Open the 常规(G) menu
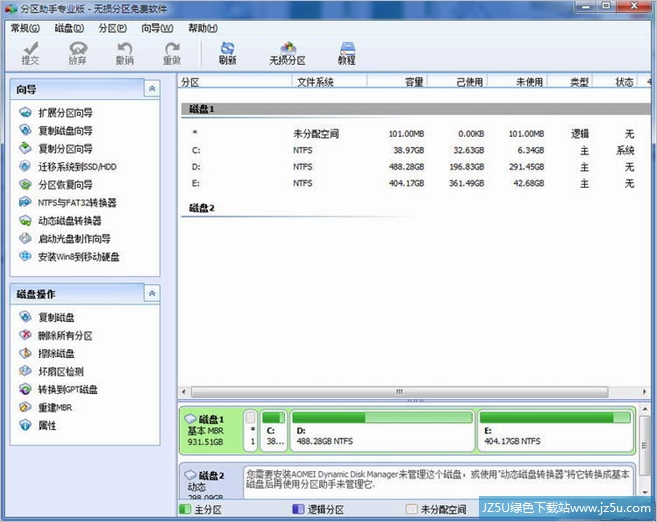Screen dimensions: 657x522 (x=25, y=28)
